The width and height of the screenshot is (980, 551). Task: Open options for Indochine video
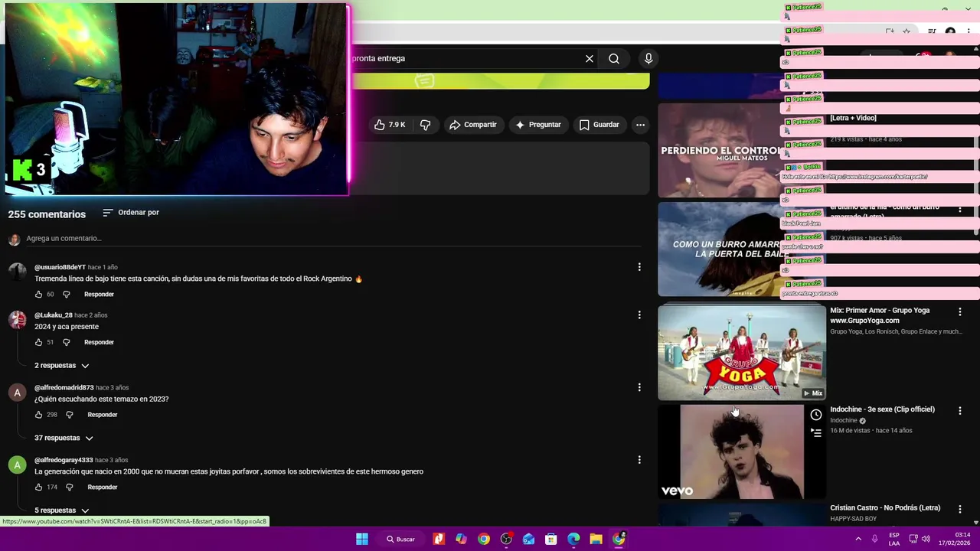[960, 411]
